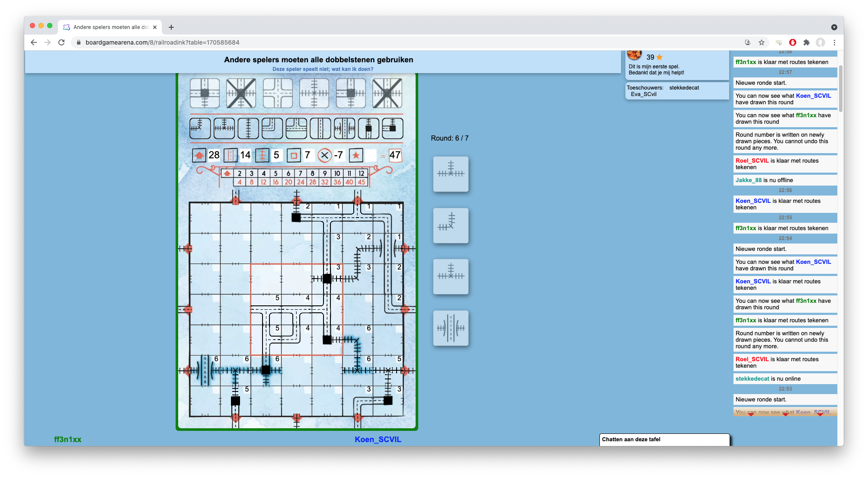
Task: Select the special station with three highways
Action: pos(205,93)
